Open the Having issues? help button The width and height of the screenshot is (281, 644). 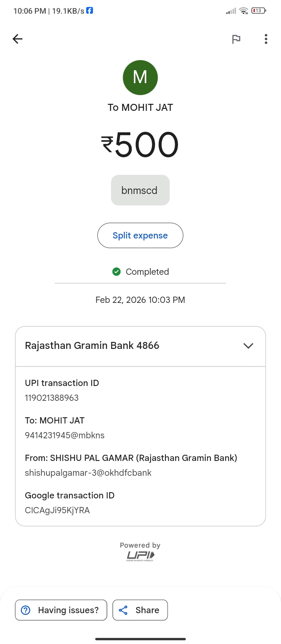(61, 610)
